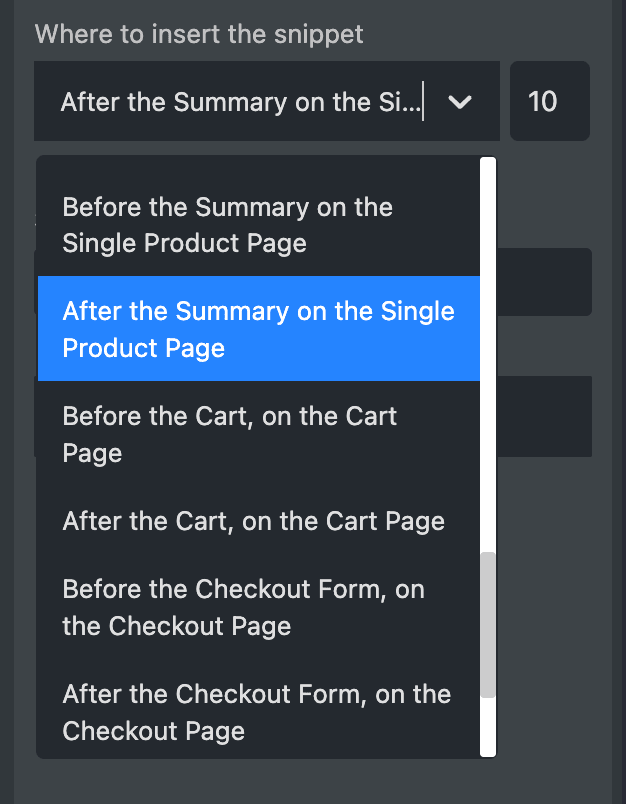The height and width of the screenshot is (804, 626).
Task: Click the 'Where to insert the snippet' label
Action: coord(199,34)
